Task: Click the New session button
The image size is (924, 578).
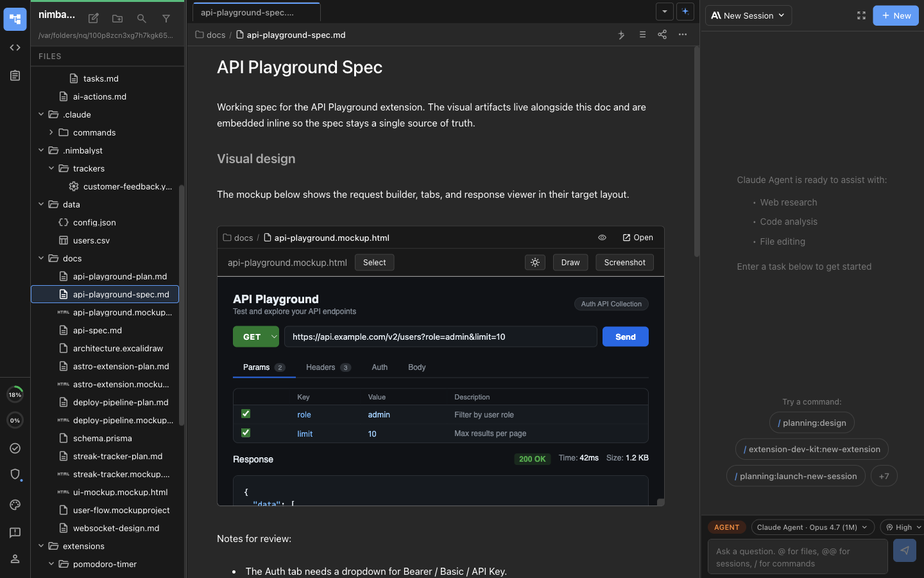Action: click(x=896, y=15)
